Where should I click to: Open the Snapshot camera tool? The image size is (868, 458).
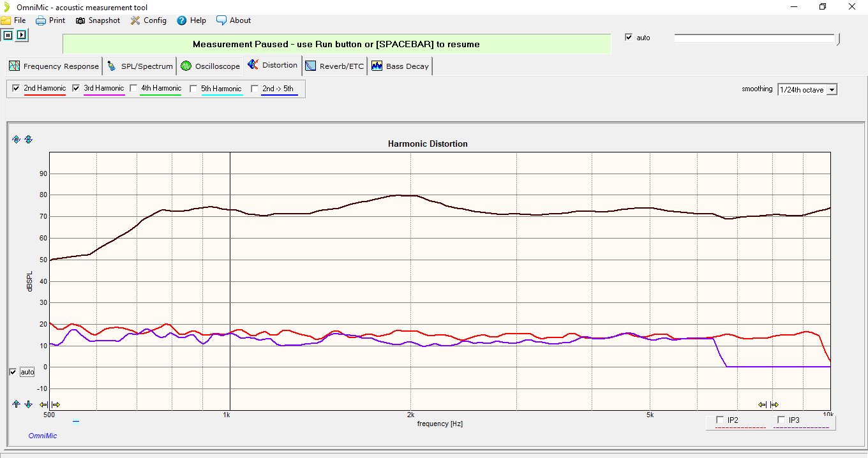(98, 20)
